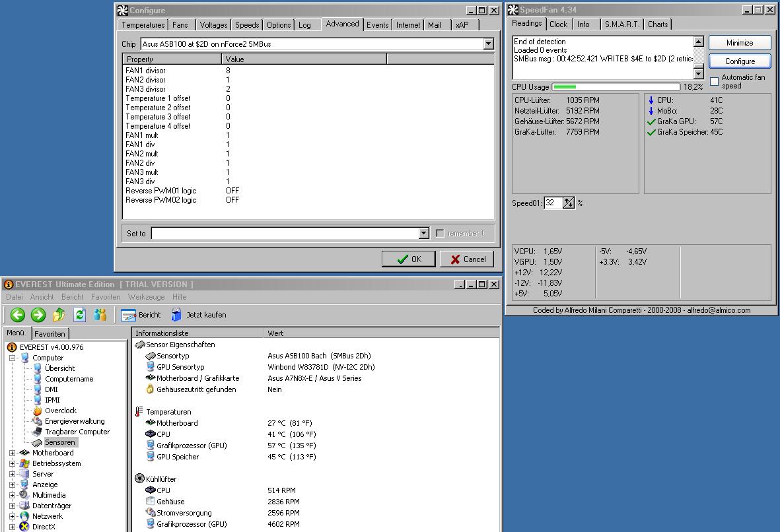Click EVEREST v4.00.976 root node
This screenshot has width=780, height=532.
(x=52, y=347)
